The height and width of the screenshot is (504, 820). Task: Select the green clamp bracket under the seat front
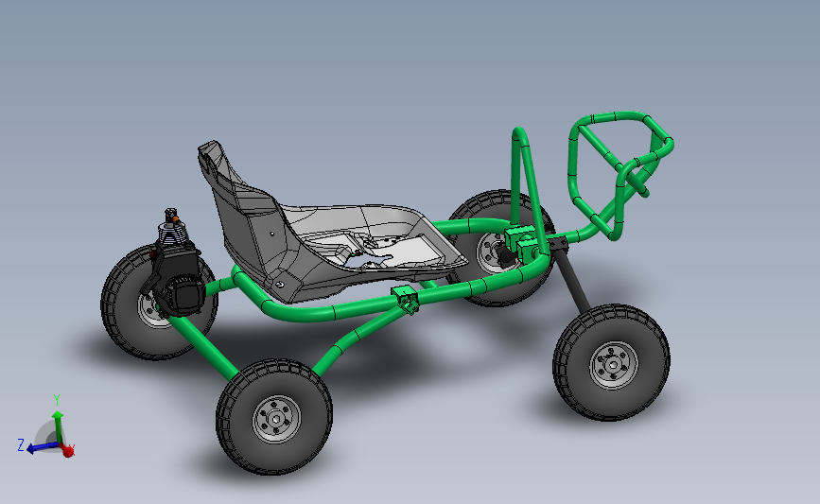point(406,300)
